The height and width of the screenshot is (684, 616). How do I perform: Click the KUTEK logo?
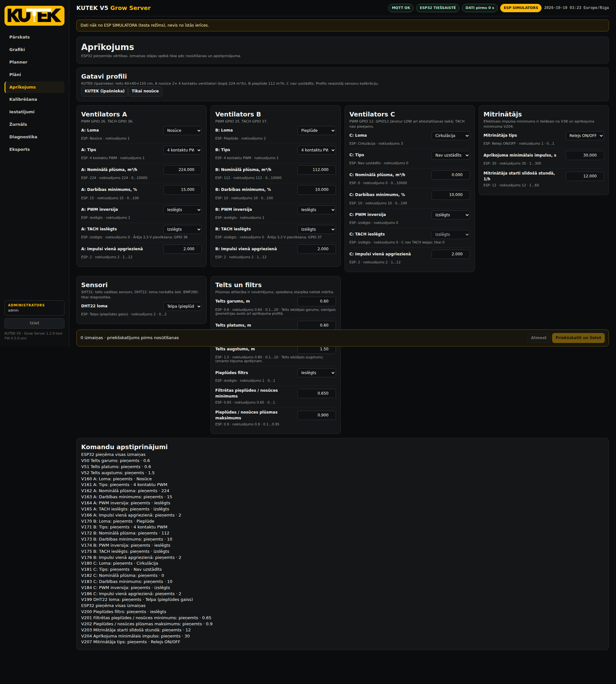point(34,16)
